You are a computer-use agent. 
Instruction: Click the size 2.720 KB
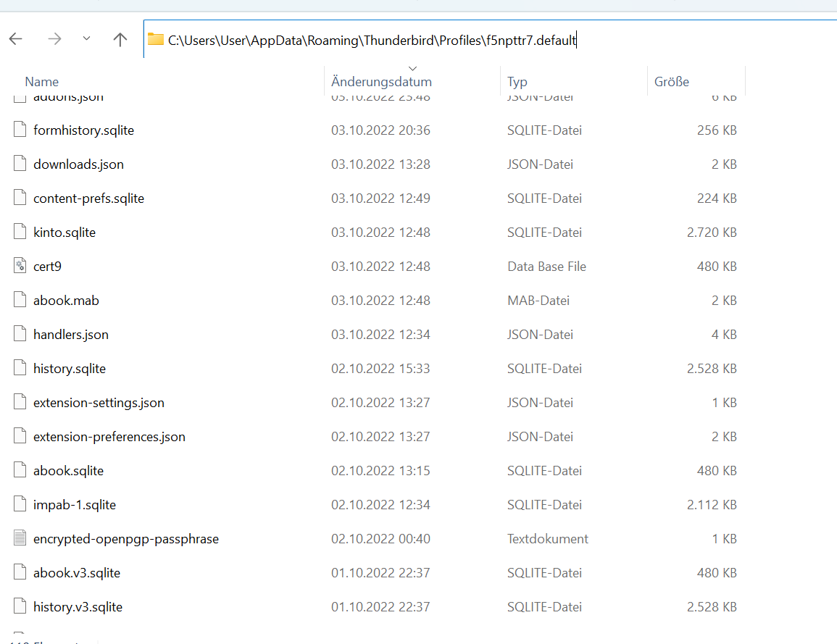pos(712,233)
